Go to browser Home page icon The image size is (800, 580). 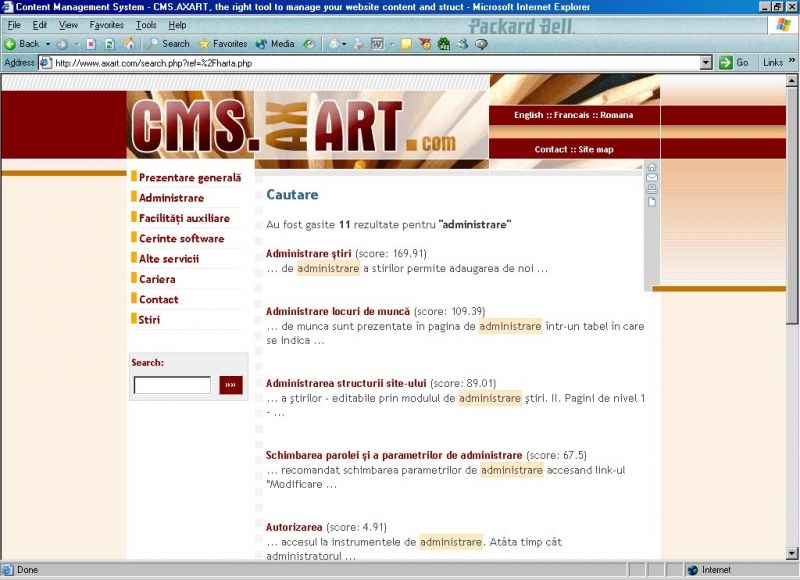coord(129,44)
